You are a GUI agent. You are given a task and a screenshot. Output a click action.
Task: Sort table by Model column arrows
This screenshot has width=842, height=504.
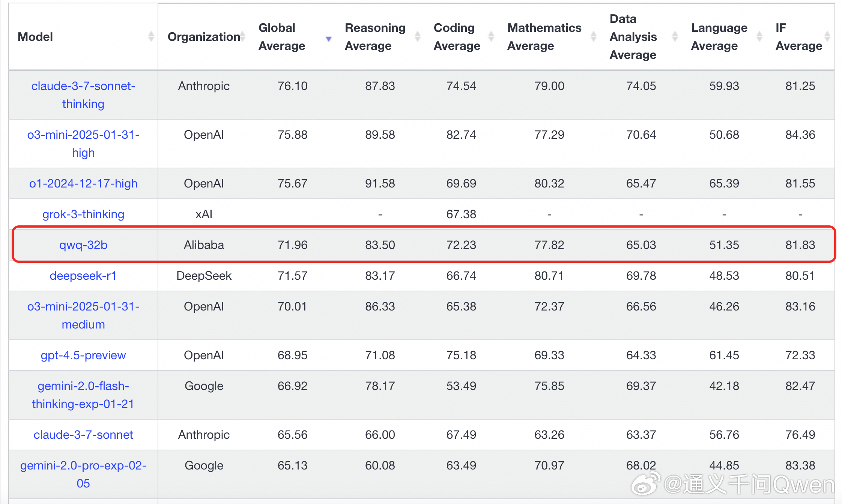pos(151,37)
